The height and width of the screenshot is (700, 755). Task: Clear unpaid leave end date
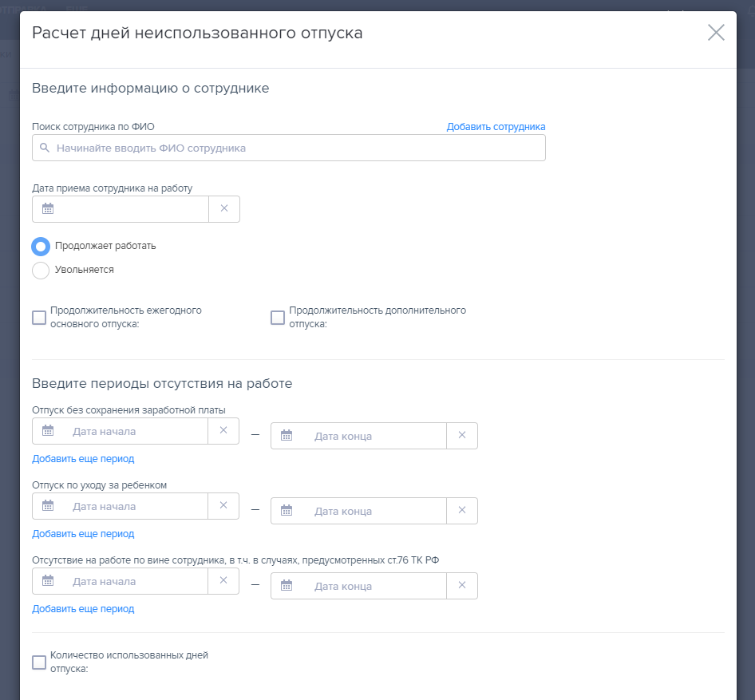pyautogui.click(x=461, y=436)
